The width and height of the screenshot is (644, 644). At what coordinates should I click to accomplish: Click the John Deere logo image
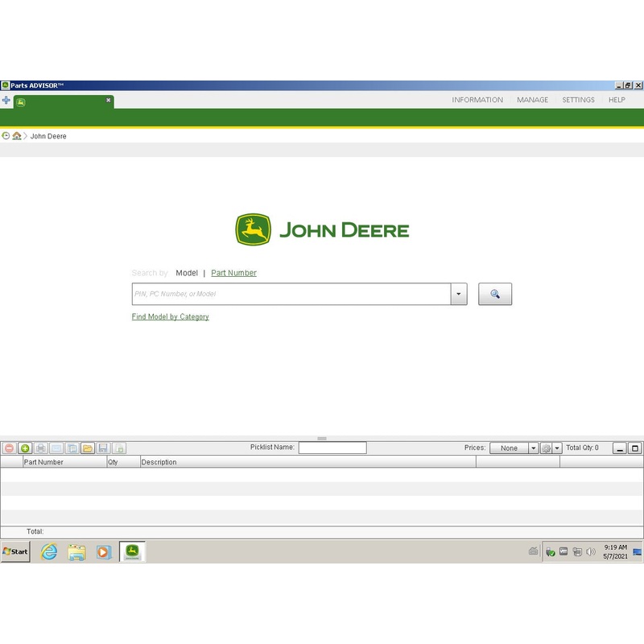pyautogui.click(x=323, y=230)
